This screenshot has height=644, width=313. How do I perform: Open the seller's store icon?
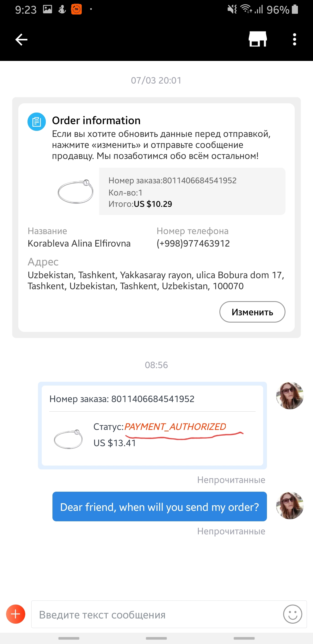258,39
